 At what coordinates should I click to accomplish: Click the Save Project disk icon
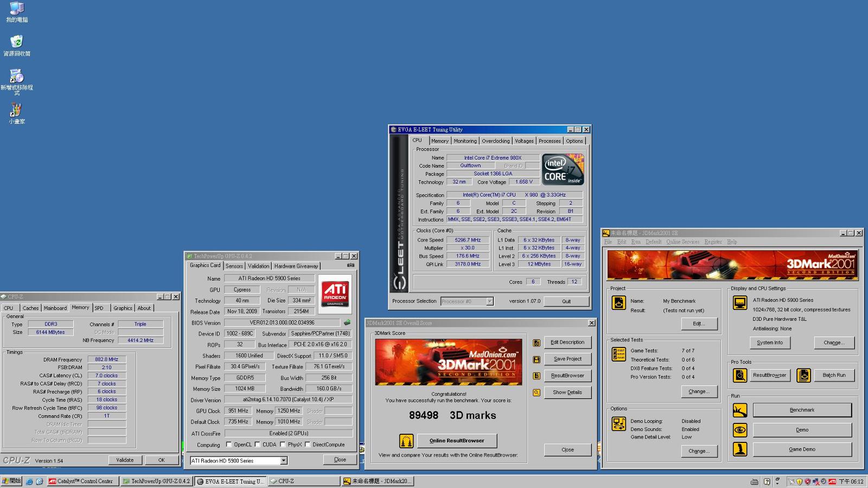(x=537, y=359)
